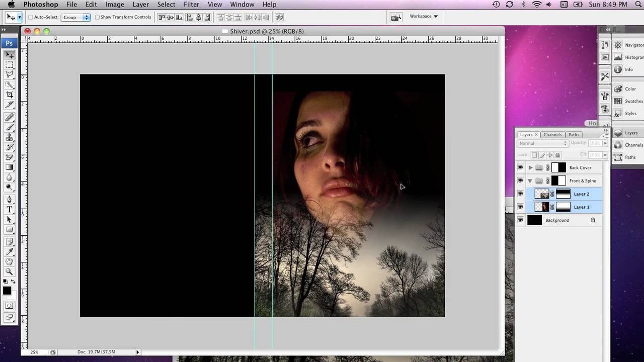Open the Opacity slider arrow
Image resolution: width=644 pixels, height=362 pixels.
pos(605,143)
